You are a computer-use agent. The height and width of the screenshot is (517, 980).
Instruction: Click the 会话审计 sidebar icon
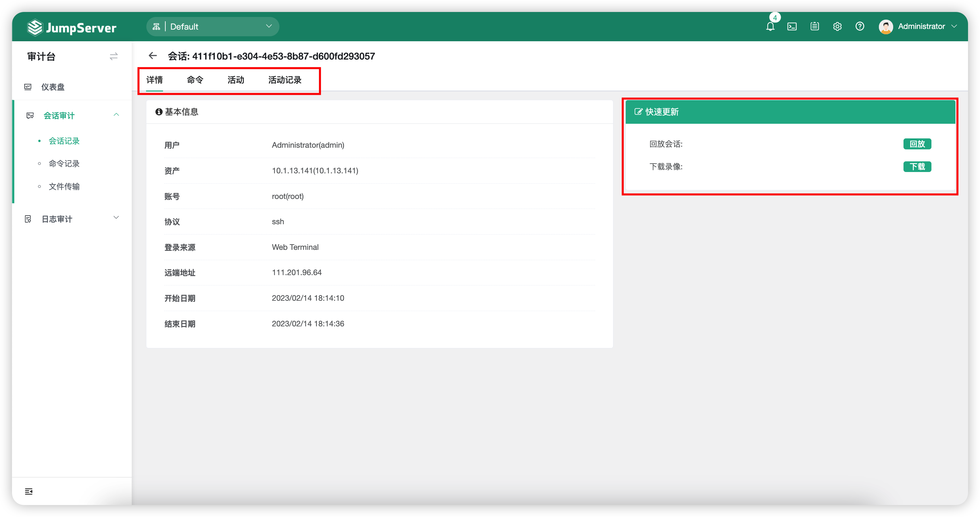30,115
